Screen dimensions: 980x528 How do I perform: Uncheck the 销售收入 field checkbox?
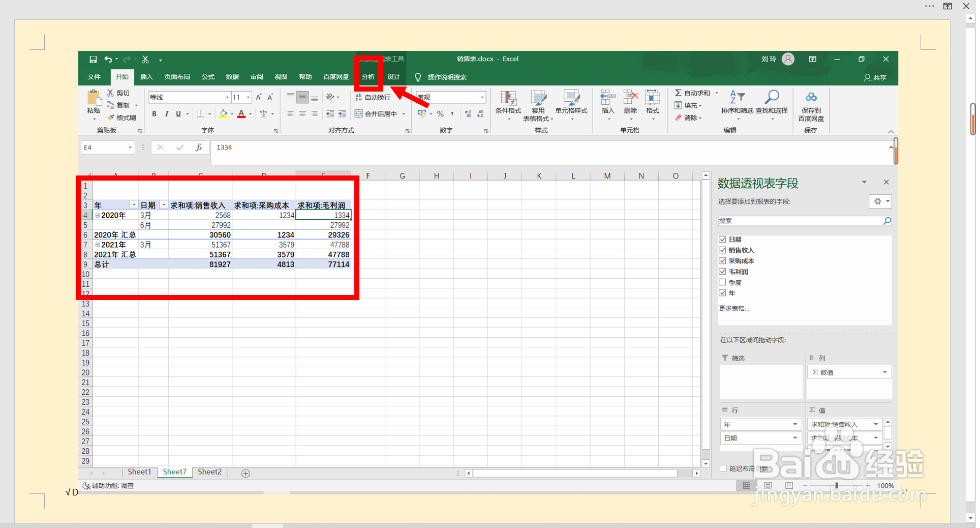point(722,250)
